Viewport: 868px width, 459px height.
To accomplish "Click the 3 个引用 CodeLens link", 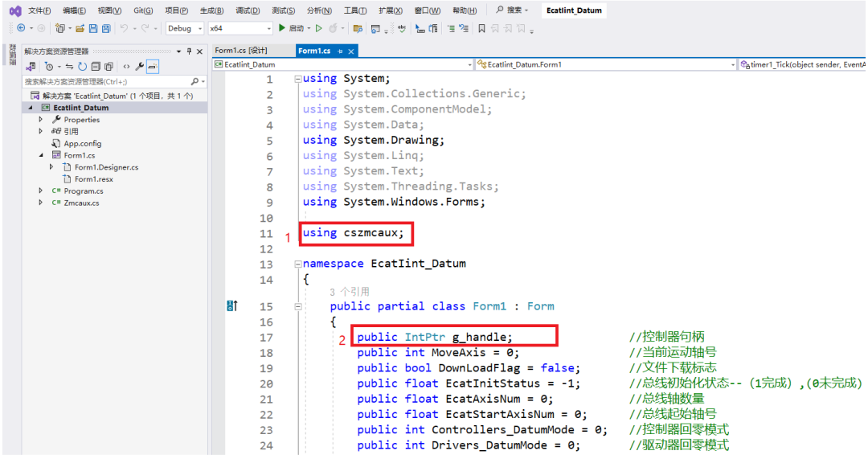I will pyautogui.click(x=350, y=292).
